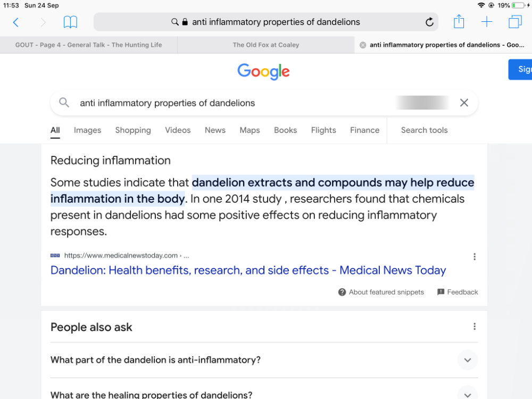
Task: Click the magnifier icon in Google search box
Action: [x=64, y=103]
